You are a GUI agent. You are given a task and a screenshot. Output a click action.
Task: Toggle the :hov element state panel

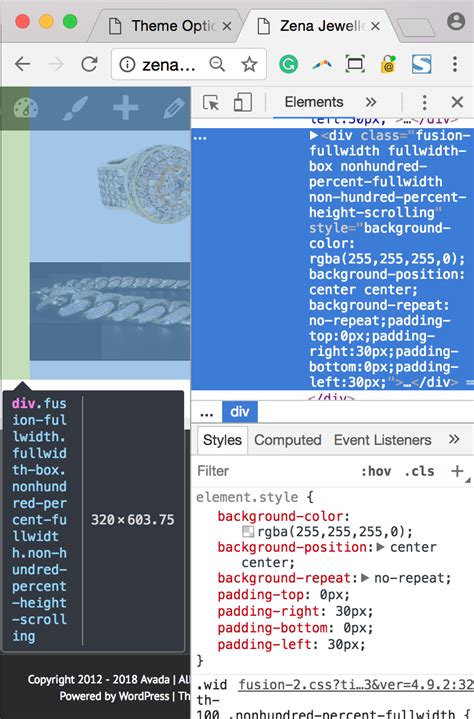click(376, 471)
